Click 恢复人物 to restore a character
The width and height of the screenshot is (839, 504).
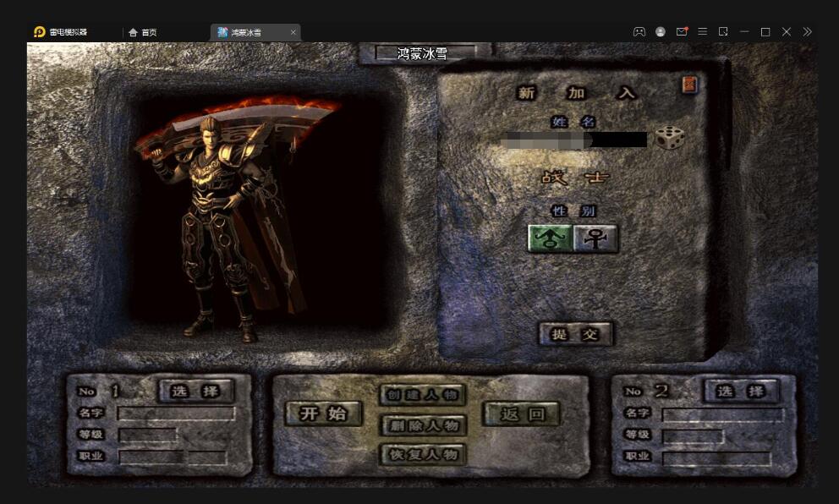pyautogui.click(x=422, y=454)
